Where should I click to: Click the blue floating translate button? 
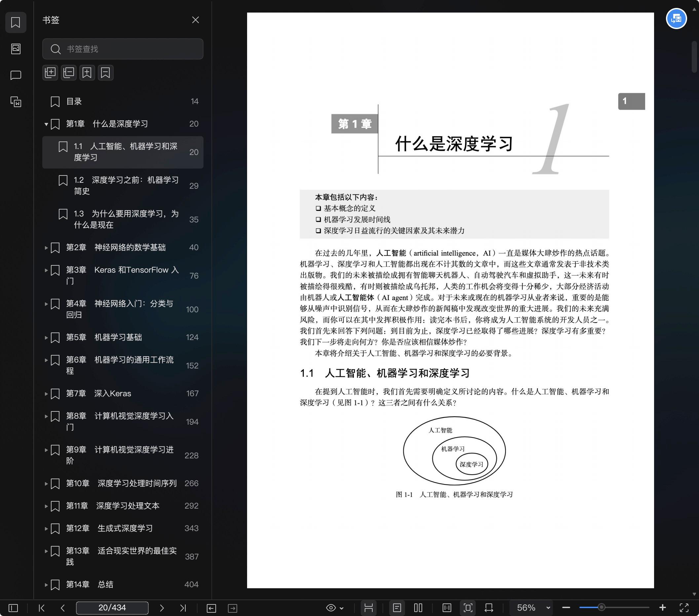(676, 19)
